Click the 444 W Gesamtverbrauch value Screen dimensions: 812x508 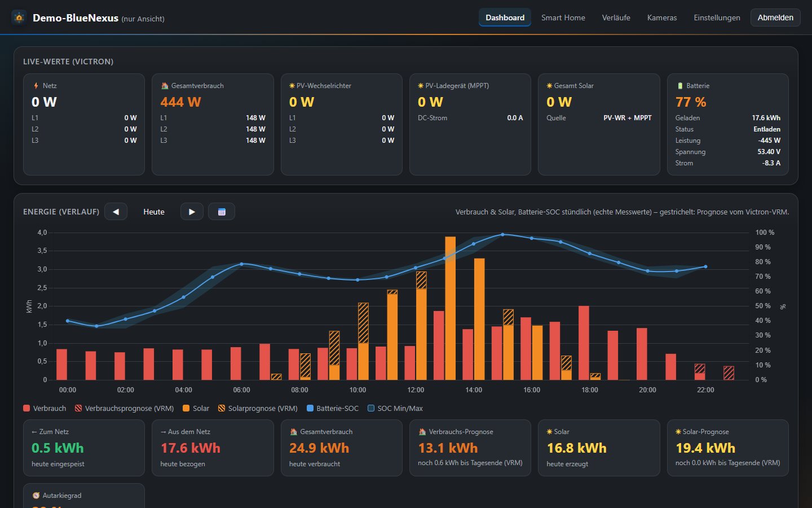pos(180,102)
